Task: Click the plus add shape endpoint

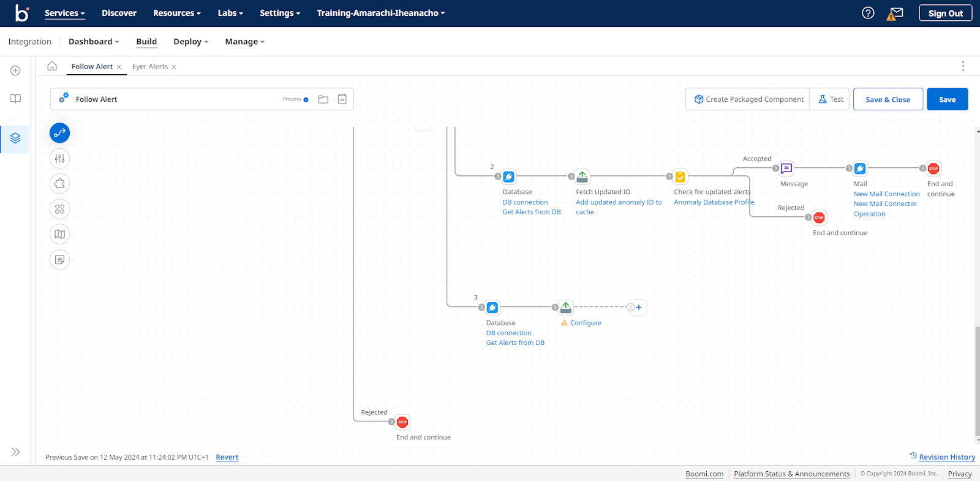Action: pos(639,308)
